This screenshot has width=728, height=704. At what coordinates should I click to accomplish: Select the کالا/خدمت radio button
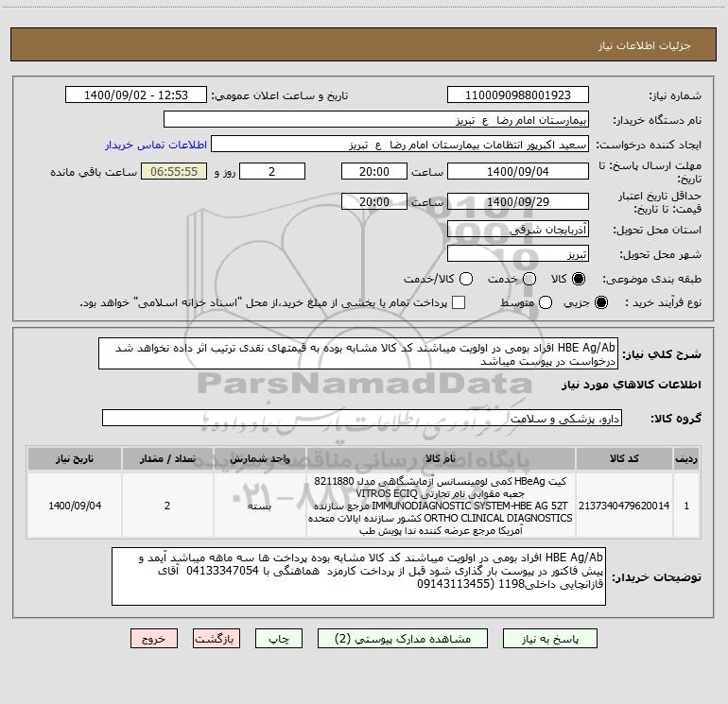(466, 279)
